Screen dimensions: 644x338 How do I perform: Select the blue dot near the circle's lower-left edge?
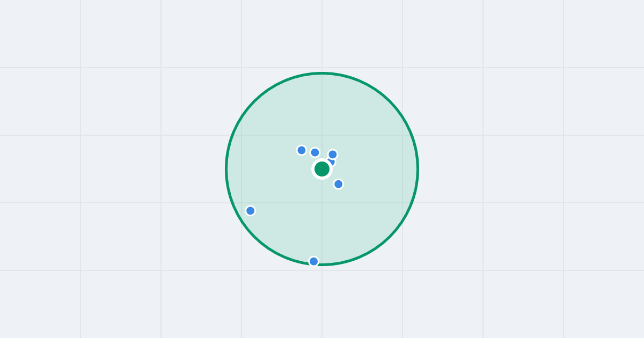[250, 211]
